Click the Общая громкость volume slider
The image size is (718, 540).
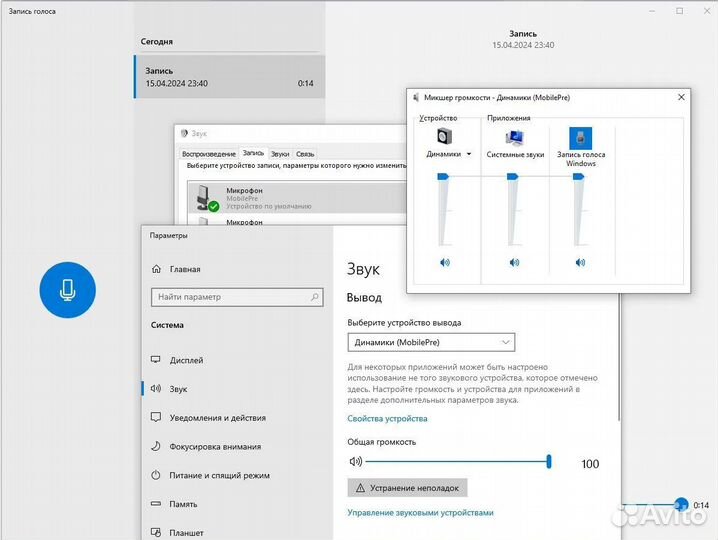point(456,462)
